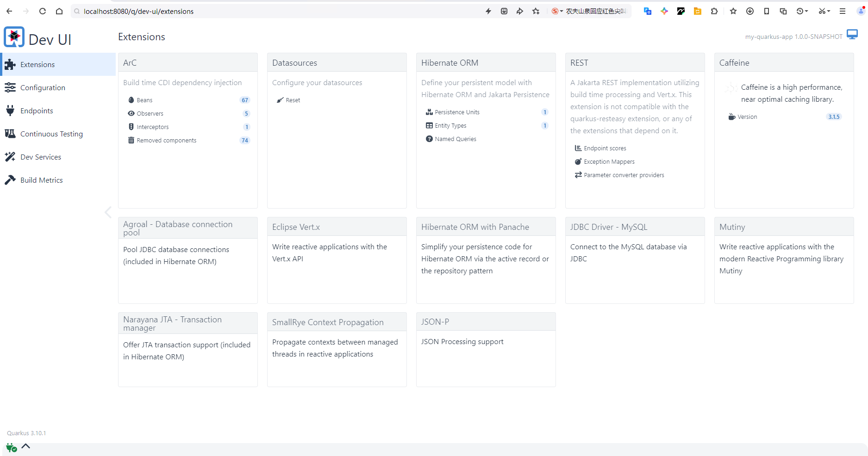This screenshot has width=868, height=456.
Task: Click the Entity Types table icon
Action: click(429, 125)
